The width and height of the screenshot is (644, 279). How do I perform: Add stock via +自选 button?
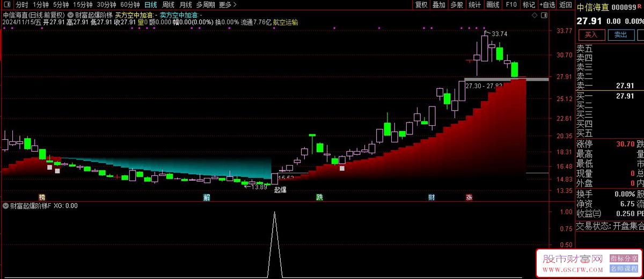547,5
